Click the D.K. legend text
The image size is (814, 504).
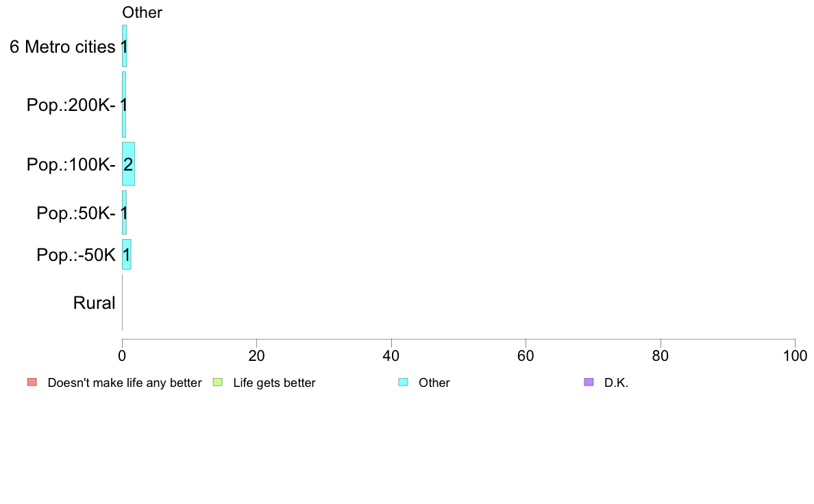[616, 383]
